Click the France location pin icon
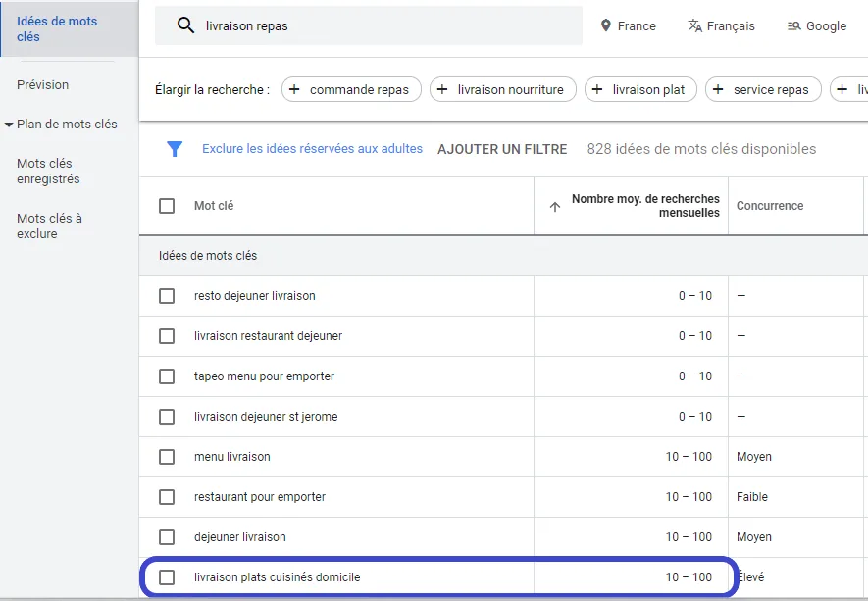This screenshot has width=868, height=601. click(605, 25)
